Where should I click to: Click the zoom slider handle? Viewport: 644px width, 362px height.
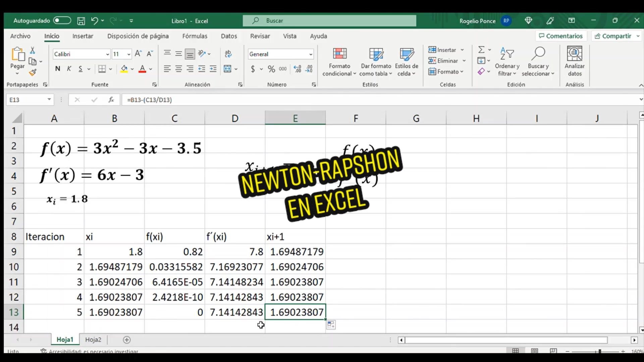coord(600,351)
